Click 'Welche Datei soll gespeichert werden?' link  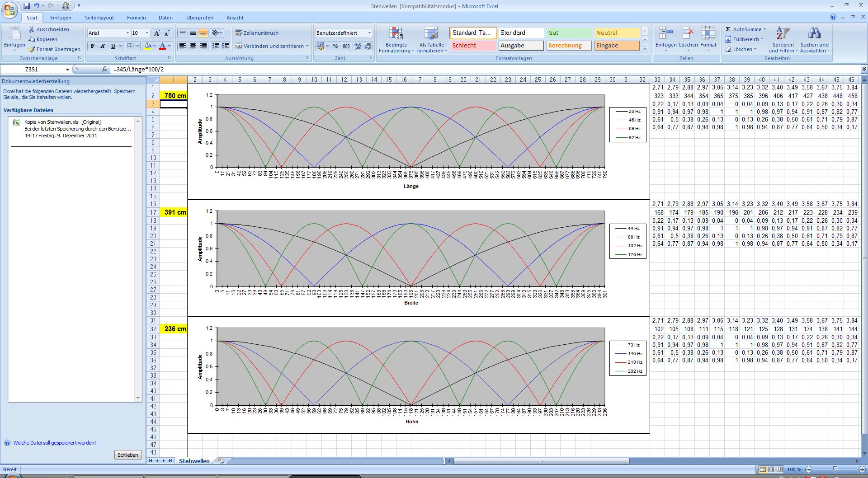(x=55, y=443)
